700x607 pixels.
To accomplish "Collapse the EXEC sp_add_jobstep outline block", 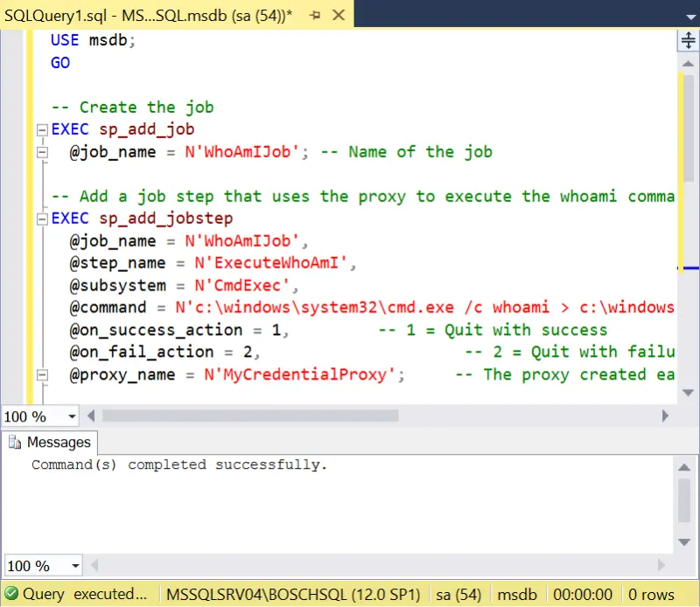I will pos(42,220).
